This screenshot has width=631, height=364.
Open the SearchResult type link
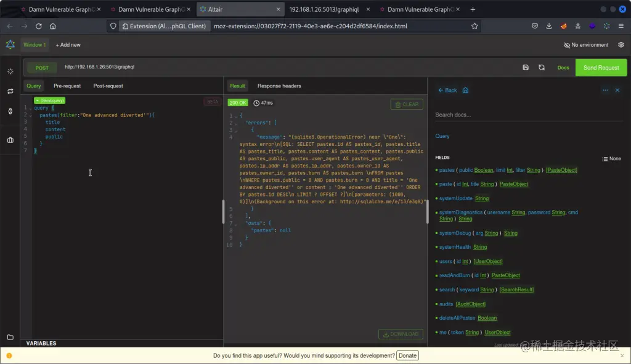517,289
